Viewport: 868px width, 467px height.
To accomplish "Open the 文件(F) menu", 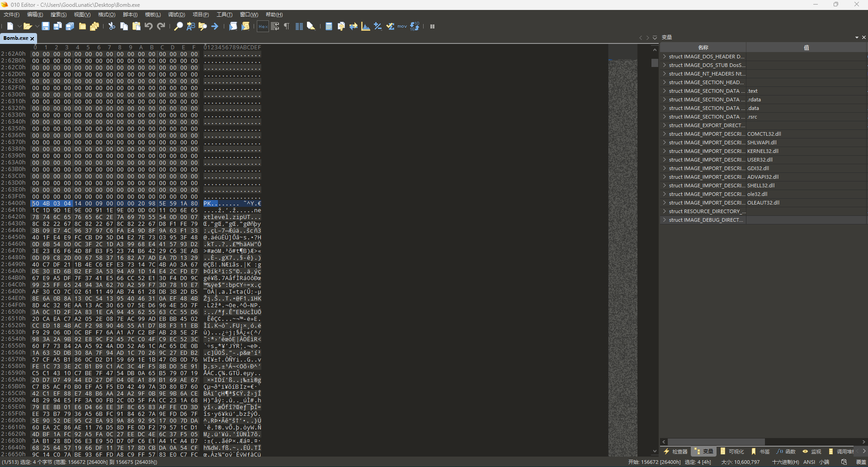I will (x=12, y=14).
